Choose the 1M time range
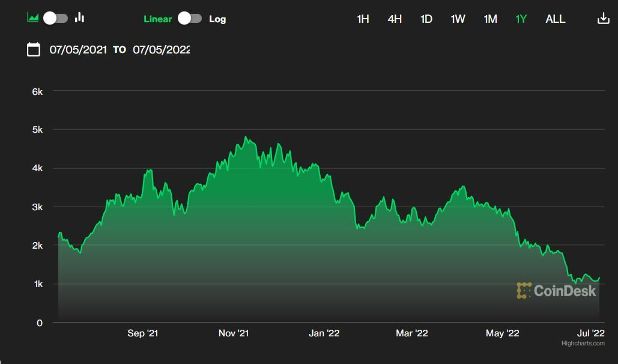Screen dimensions: 618x364 tap(490, 19)
